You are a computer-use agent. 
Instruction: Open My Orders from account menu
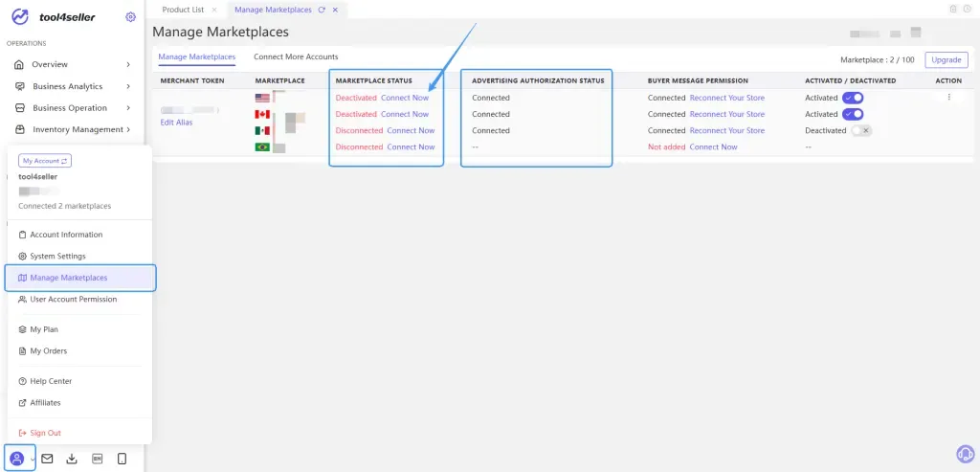coord(48,351)
